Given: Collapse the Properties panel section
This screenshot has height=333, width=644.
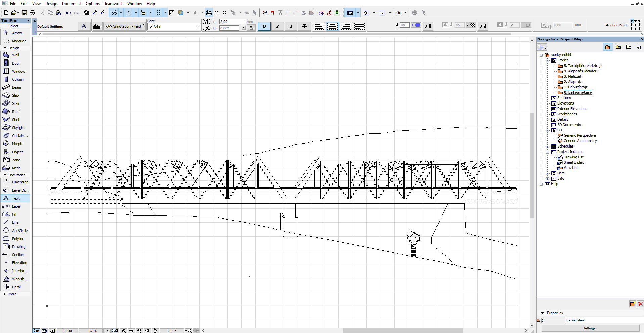Looking at the screenshot, I should click(542, 313).
